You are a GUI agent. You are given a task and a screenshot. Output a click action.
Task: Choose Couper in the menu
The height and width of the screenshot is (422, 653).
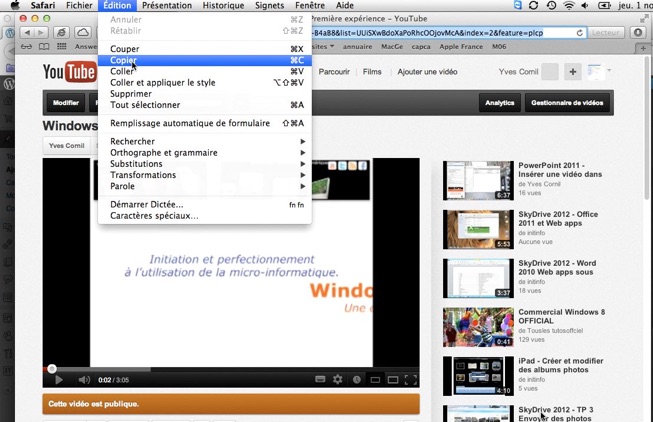point(205,49)
